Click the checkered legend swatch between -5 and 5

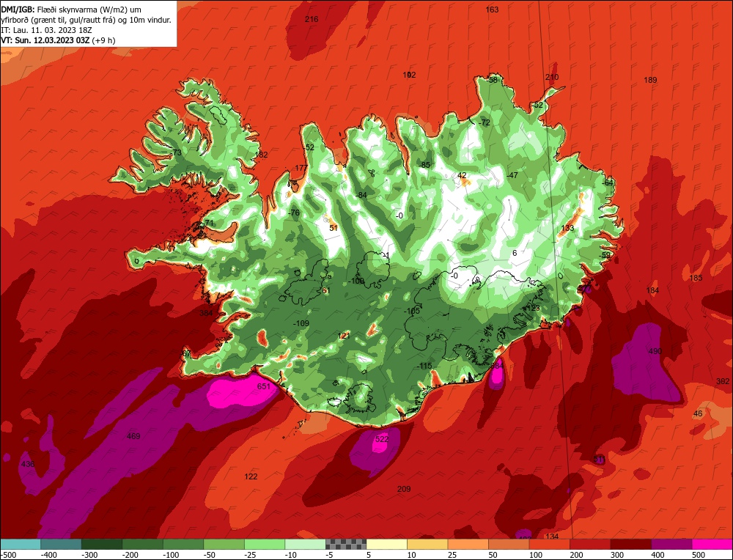coord(346,544)
